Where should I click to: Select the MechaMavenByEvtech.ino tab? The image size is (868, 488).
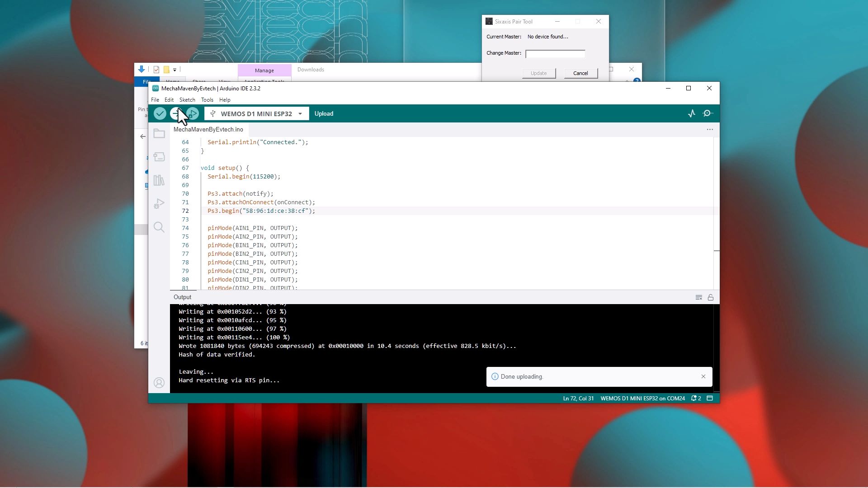point(208,130)
